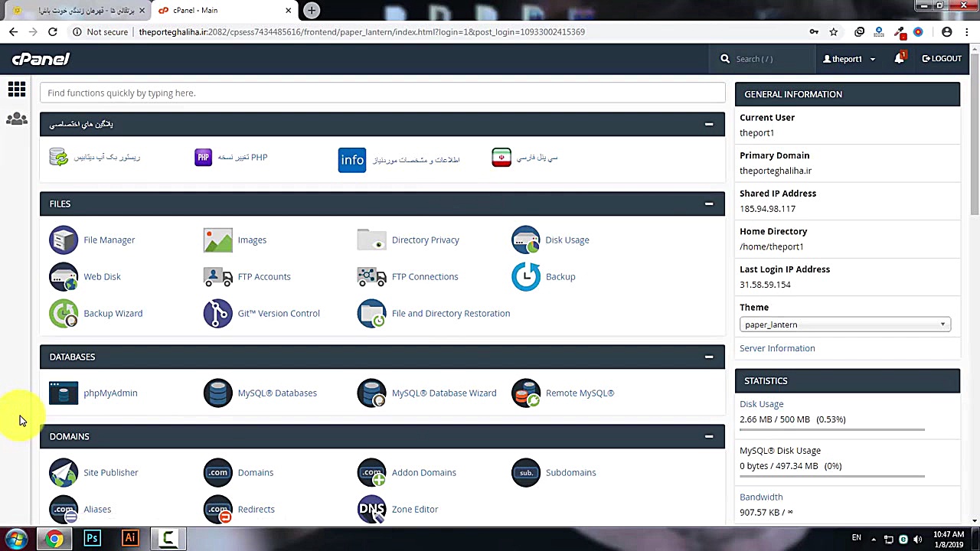Click the Disk Usage statistics link
The height and width of the screenshot is (551, 980).
(761, 404)
